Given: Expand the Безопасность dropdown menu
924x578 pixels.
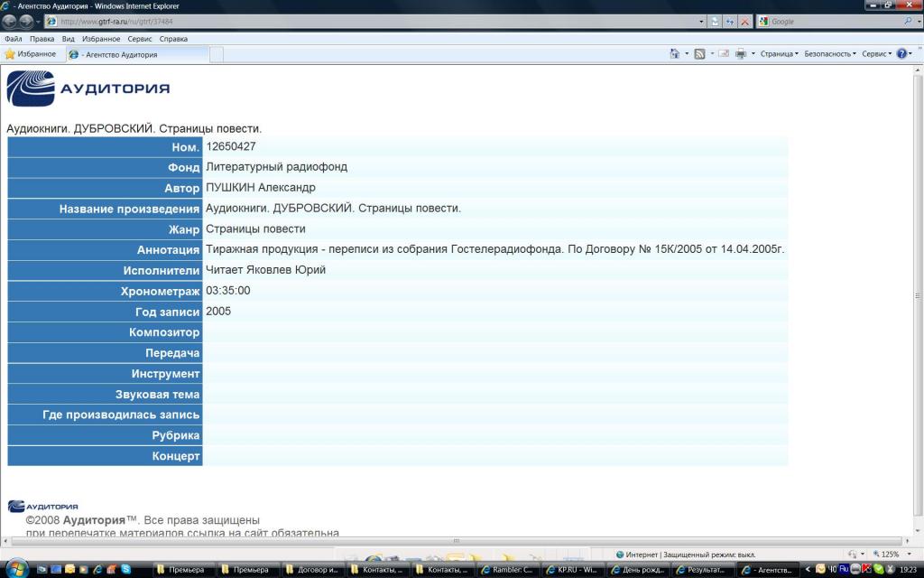Looking at the screenshot, I should pos(829,54).
